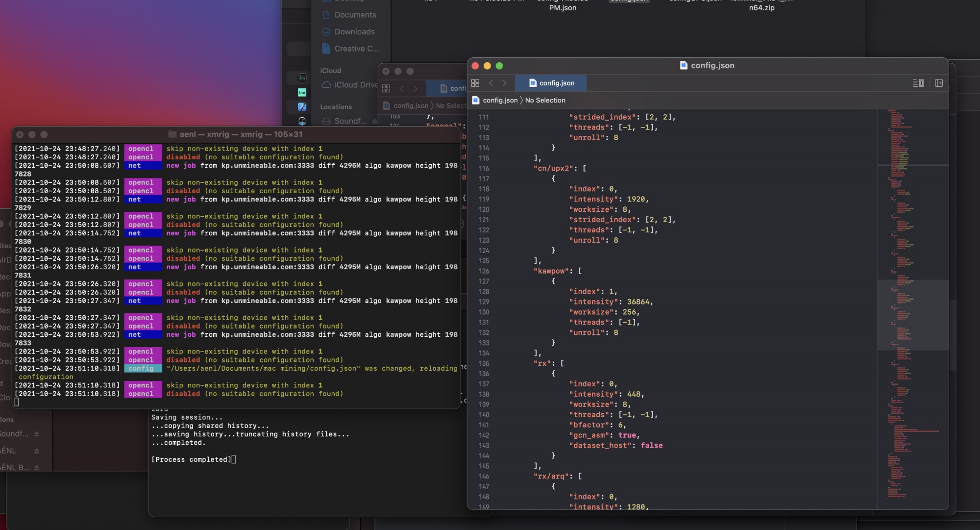This screenshot has height=530, width=980.
Task: Select the PM.json file in Finder
Action: coord(563,7)
